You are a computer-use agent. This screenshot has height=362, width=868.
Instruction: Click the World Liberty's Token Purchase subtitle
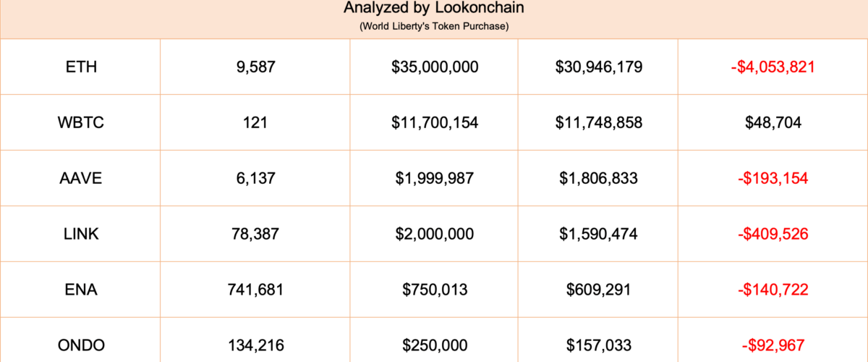pos(434,26)
